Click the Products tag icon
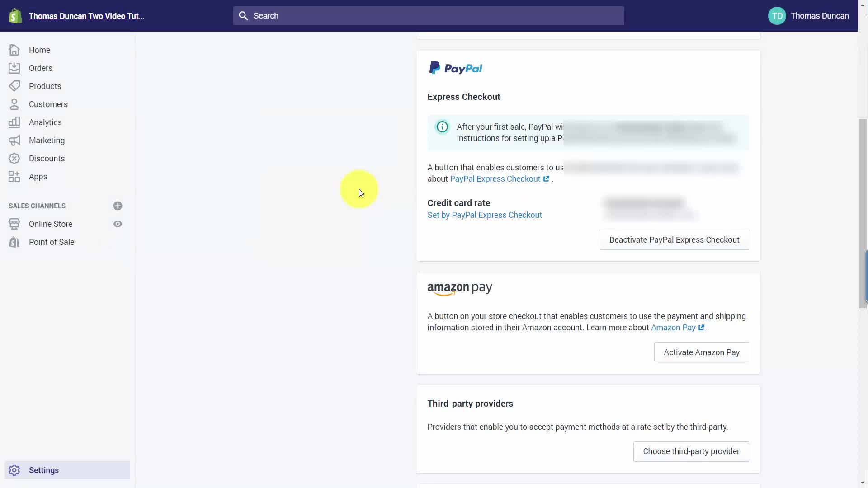Image resolution: width=868 pixels, height=488 pixels. pos(14,86)
